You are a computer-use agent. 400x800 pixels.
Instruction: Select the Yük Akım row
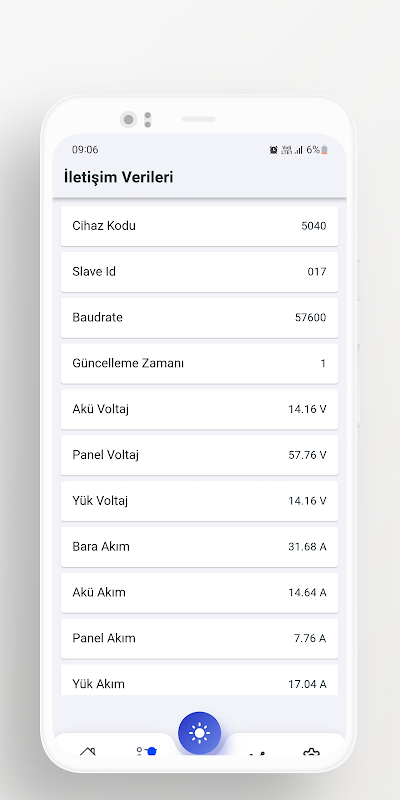tap(199, 680)
